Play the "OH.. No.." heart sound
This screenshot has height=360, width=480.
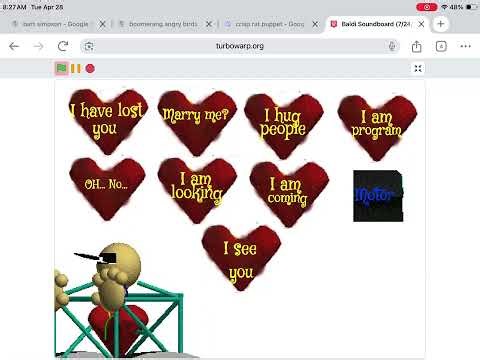click(x=107, y=188)
